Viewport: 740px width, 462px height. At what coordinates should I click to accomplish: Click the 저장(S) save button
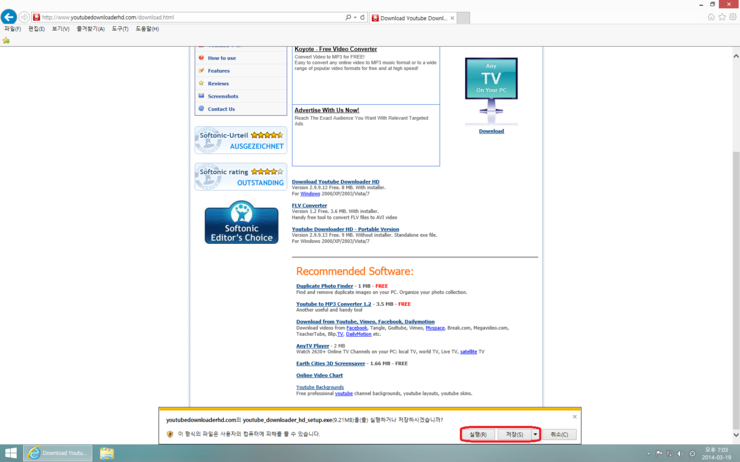click(x=514, y=434)
